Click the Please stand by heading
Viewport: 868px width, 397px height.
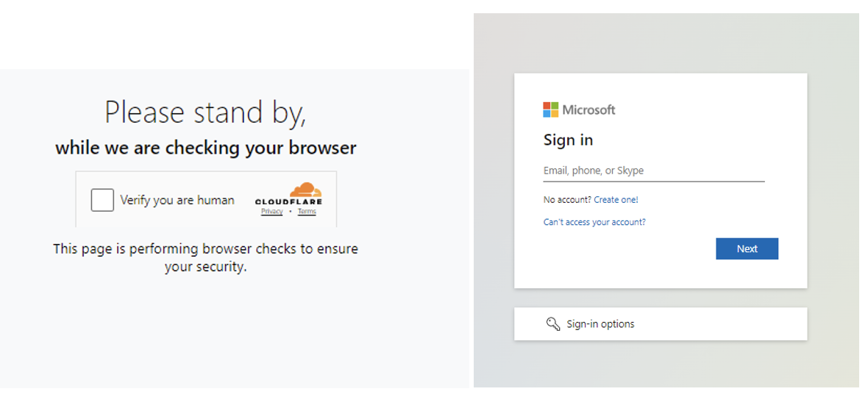point(205,112)
